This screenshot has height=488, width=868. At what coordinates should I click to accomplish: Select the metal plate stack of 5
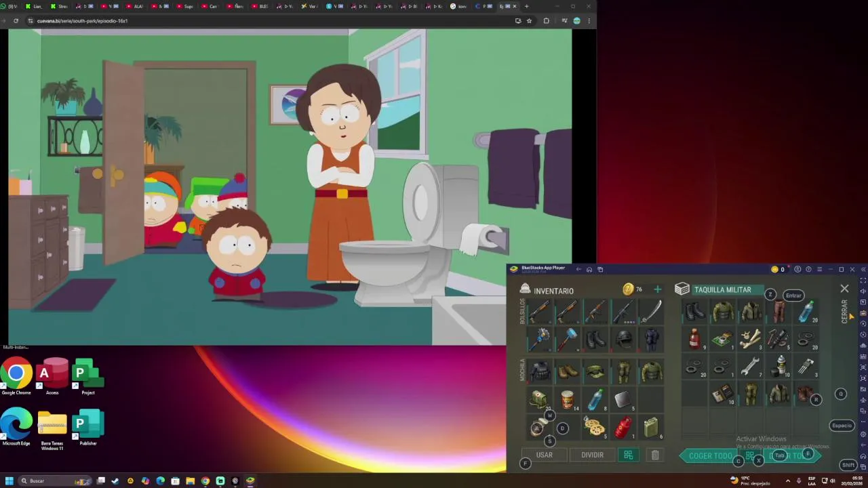pos(623,399)
